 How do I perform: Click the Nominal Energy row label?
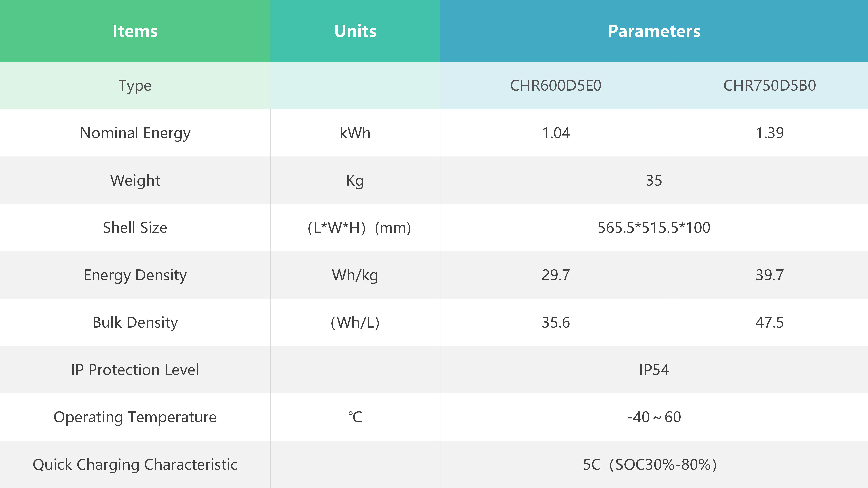(x=135, y=133)
